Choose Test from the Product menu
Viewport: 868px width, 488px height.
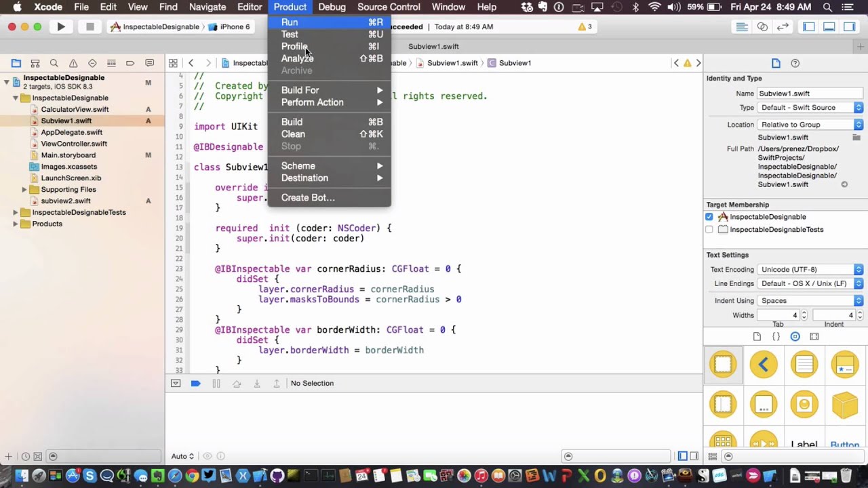pos(330,35)
